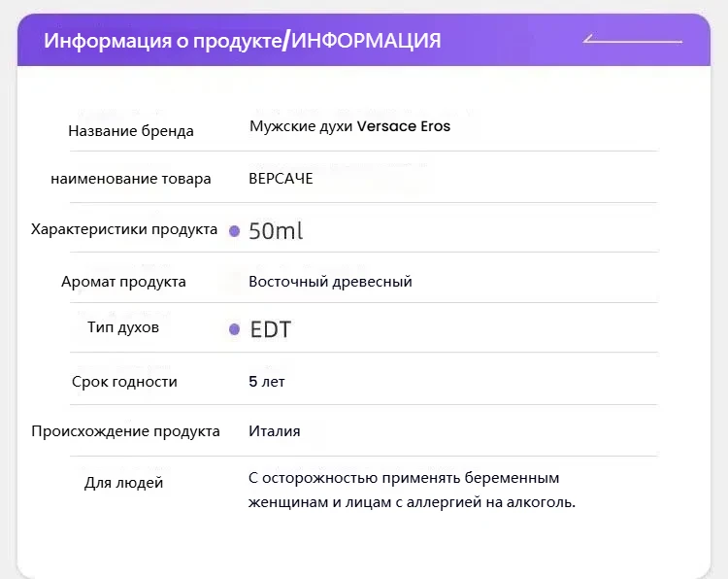Select the EDT perfume type value
This screenshot has width=728, height=579.
click(271, 329)
